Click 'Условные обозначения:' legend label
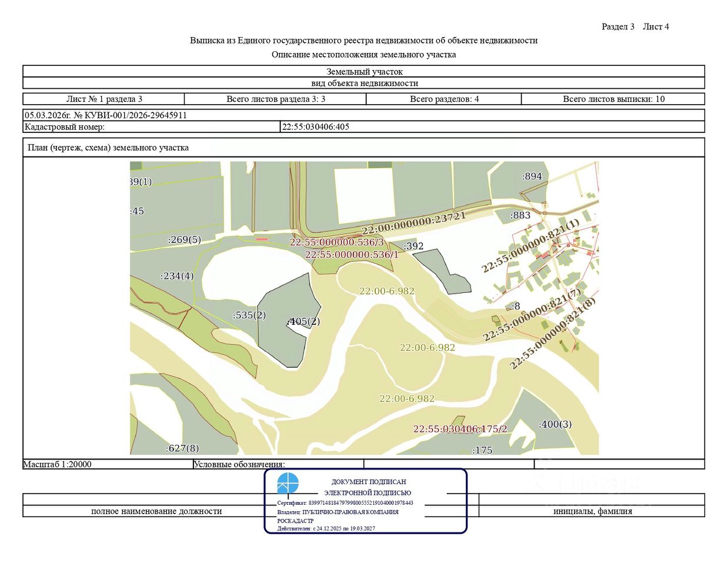Image resolution: width=728 pixels, height=563 pixels. (x=239, y=464)
